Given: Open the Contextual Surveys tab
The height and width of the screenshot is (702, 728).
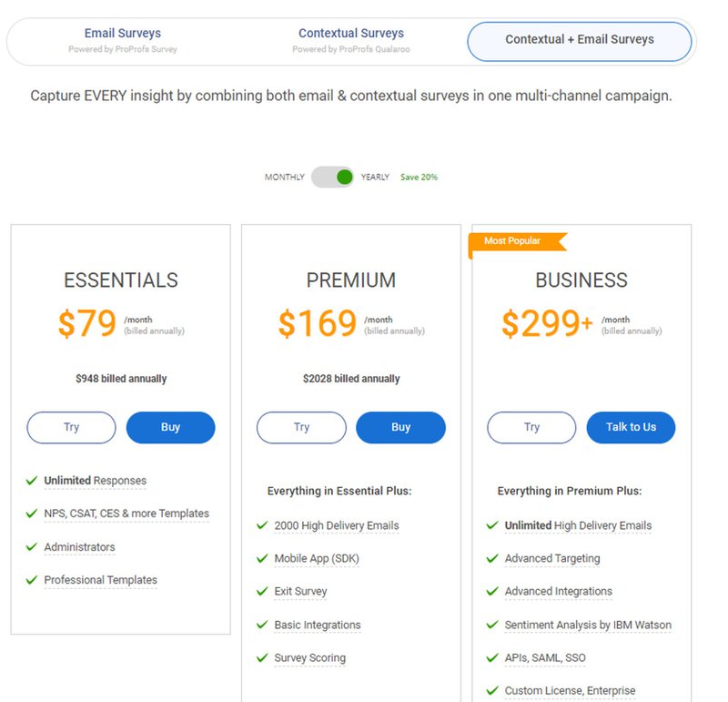Looking at the screenshot, I should click(x=350, y=41).
